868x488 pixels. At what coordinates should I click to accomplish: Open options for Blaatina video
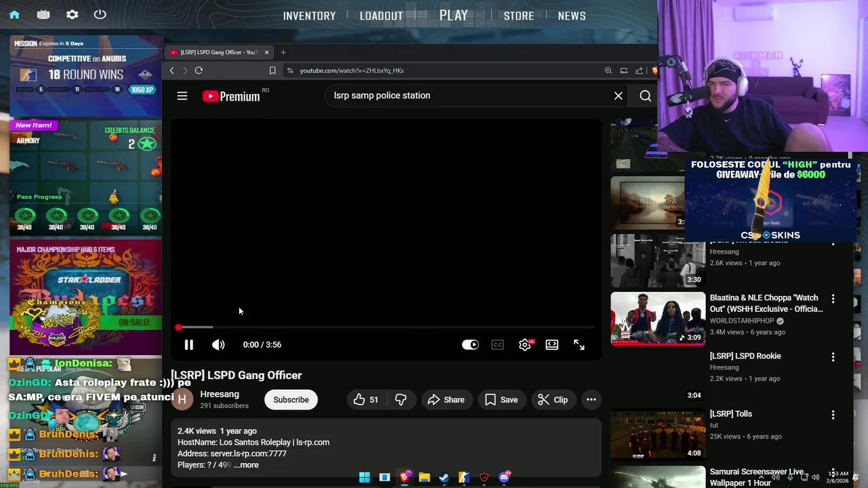[x=833, y=299]
